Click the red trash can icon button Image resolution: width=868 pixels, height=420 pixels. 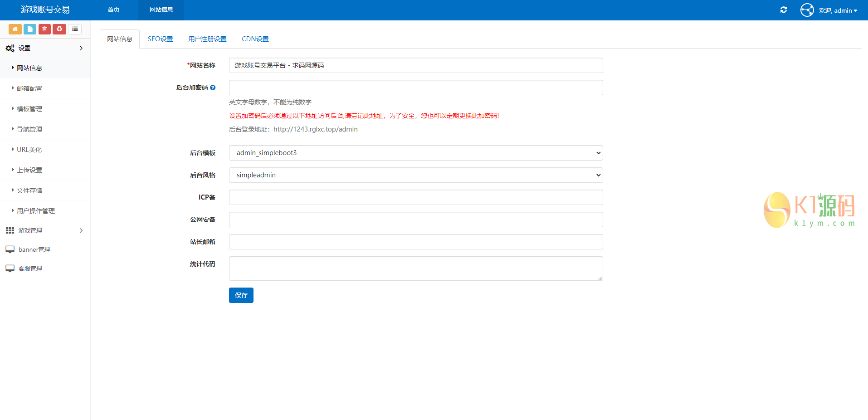click(44, 29)
